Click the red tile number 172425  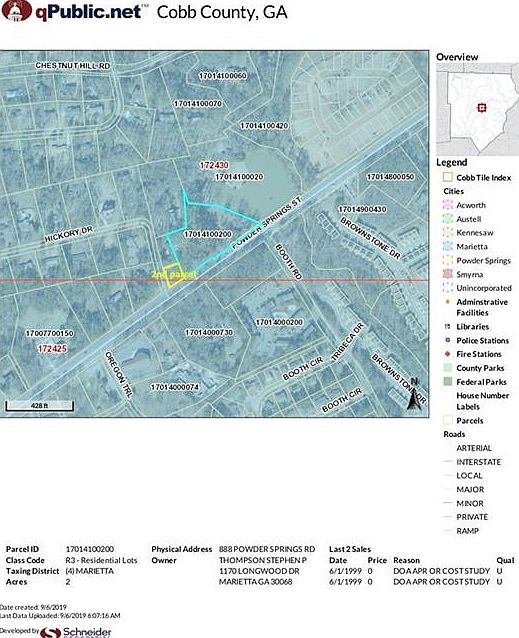click(52, 349)
